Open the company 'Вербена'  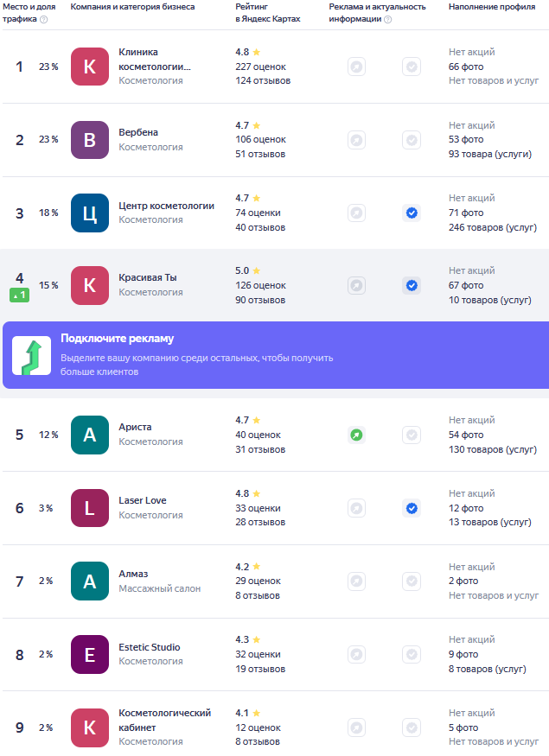(138, 132)
